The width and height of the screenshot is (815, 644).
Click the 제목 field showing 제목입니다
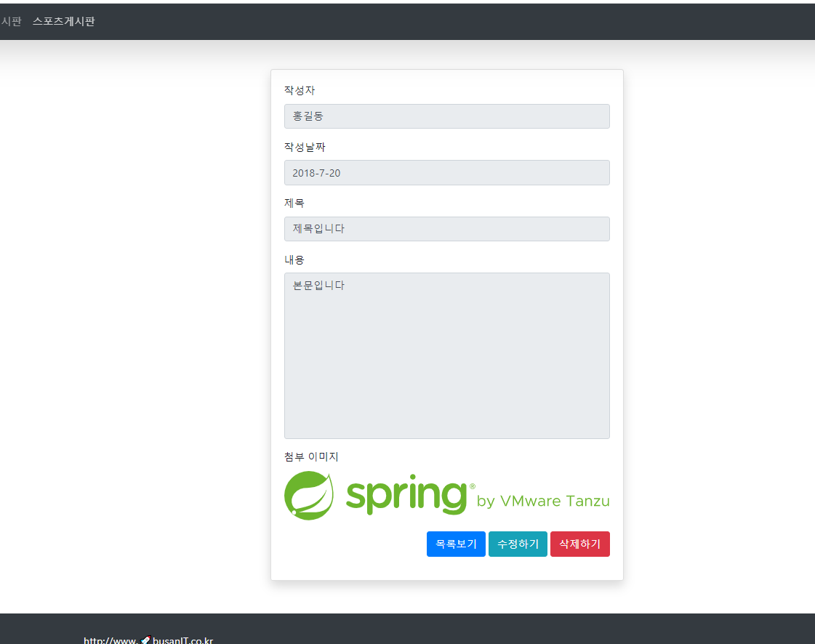coord(446,229)
